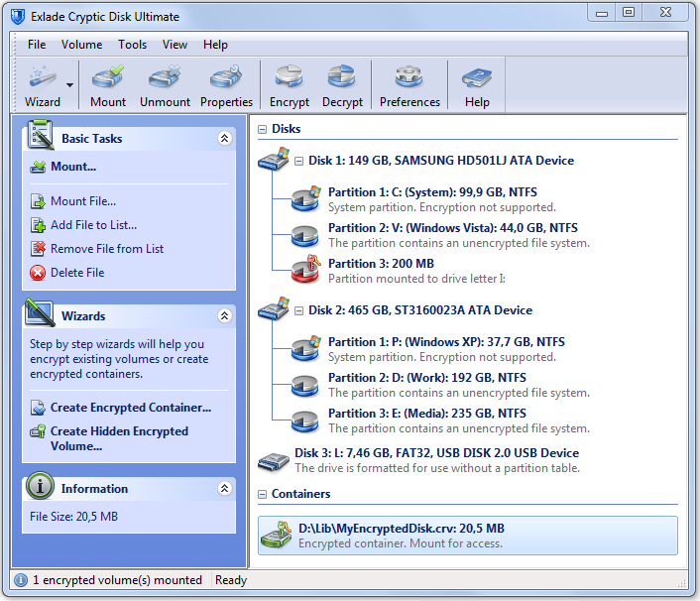Click the Create Encrypted Container link
The height and width of the screenshot is (601, 700).
point(131,408)
